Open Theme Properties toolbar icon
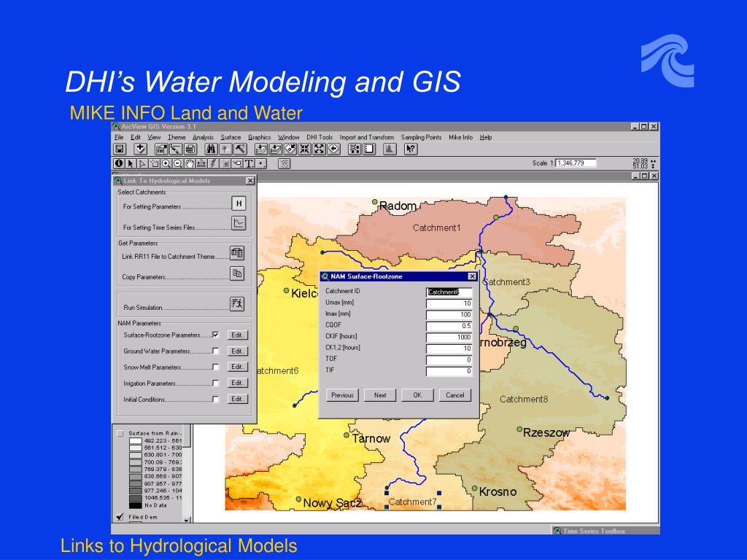This screenshot has height=560, width=747. [161, 149]
